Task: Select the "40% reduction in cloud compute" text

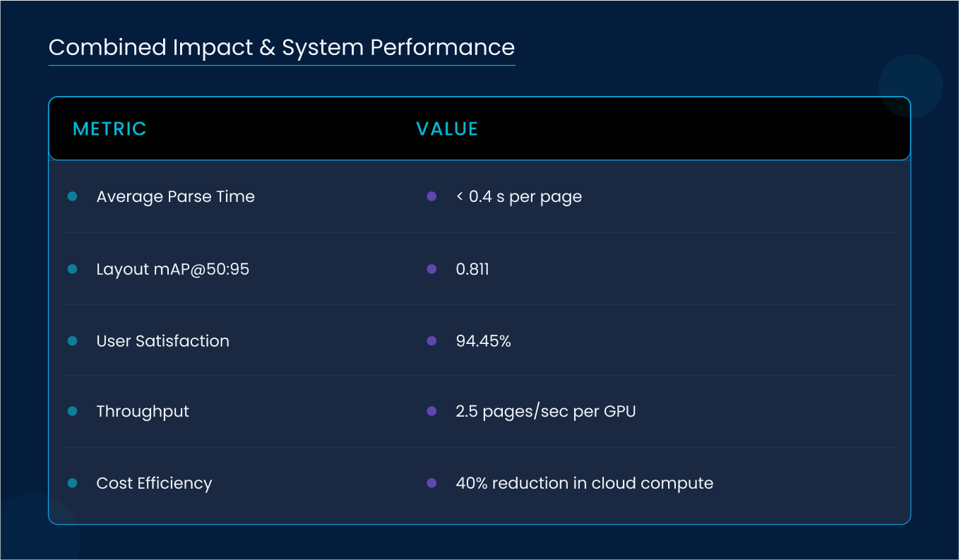Action: tap(584, 483)
